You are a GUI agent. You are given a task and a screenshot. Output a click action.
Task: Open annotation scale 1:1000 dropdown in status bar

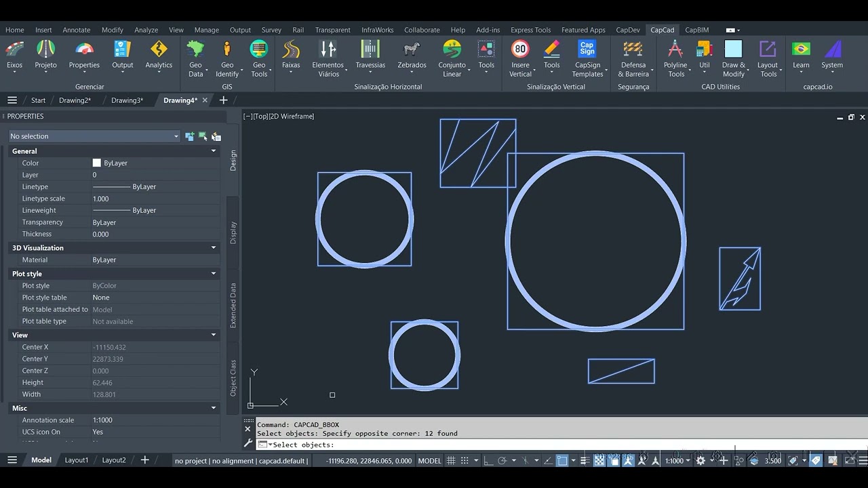(x=677, y=461)
